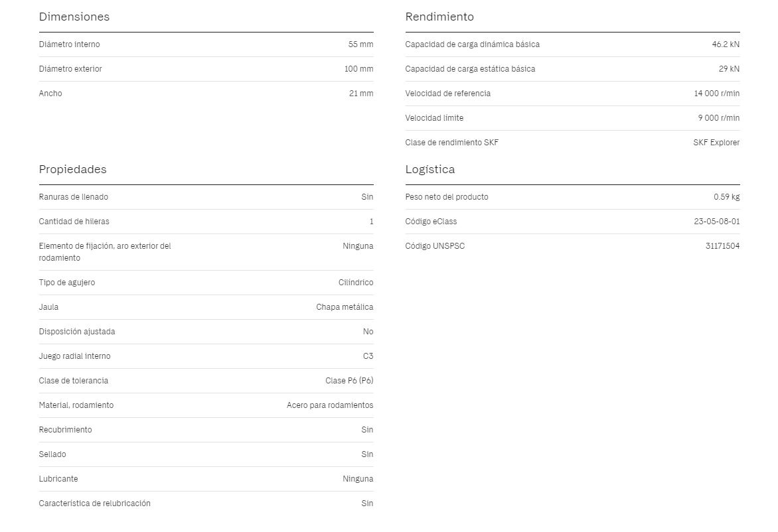The width and height of the screenshot is (778, 532).
Task: Click the Velocidad límite label
Action: [434, 118]
